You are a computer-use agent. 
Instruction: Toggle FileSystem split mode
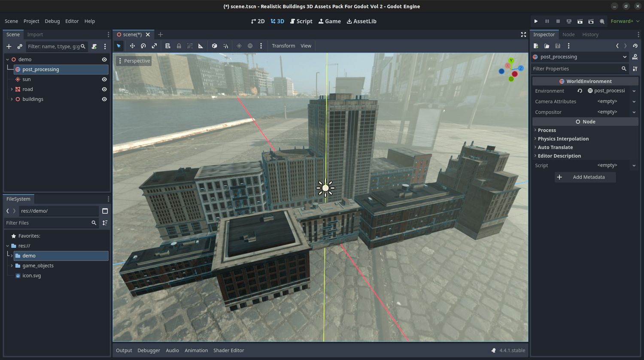pyautogui.click(x=105, y=211)
